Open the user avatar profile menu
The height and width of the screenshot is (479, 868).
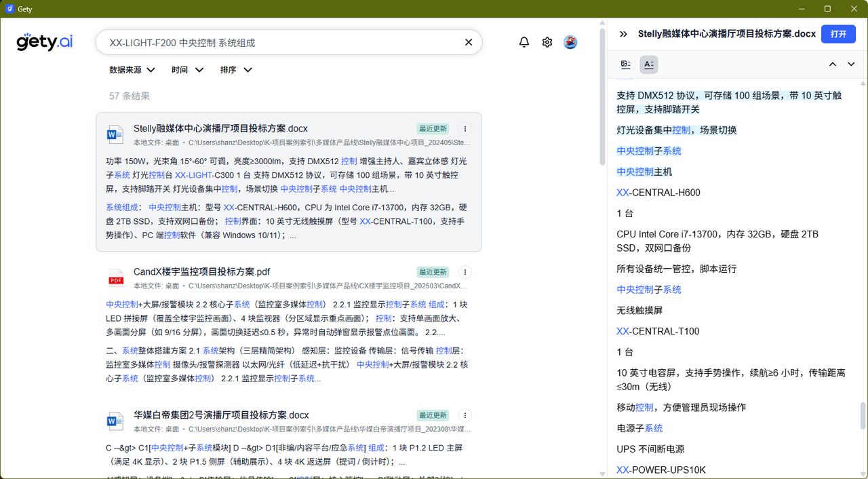(x=570, y=42)
